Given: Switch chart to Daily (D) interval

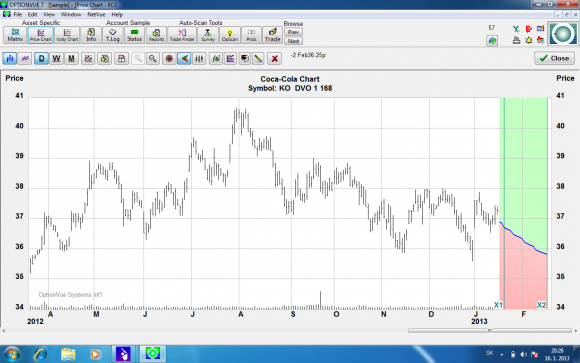Looking at the screenshot, I should click(x=41, y=58).
